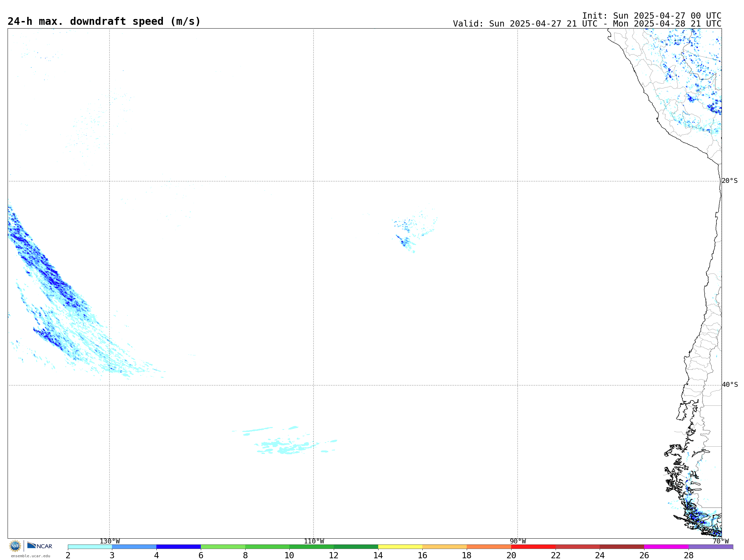The image size is (744, 560).
Task: Click the green 10-12 colorbar swatch
Action: (312, 547)
